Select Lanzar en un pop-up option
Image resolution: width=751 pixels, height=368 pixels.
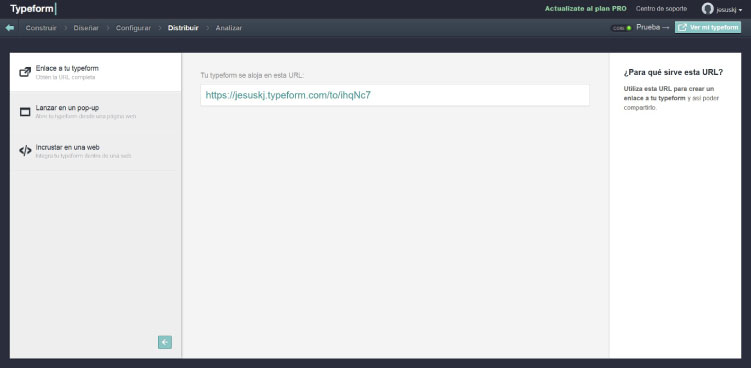96,112
